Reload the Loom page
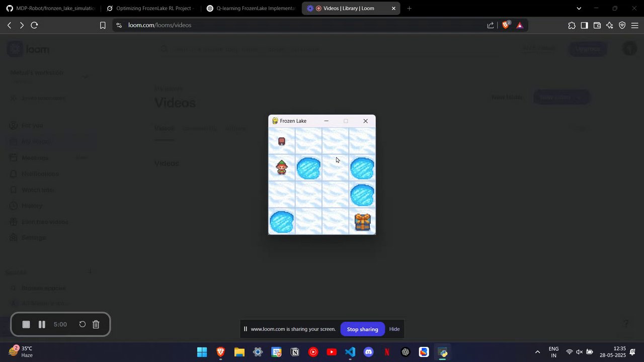The height and width of the screenshot is (362, 644). pos(34,25)
